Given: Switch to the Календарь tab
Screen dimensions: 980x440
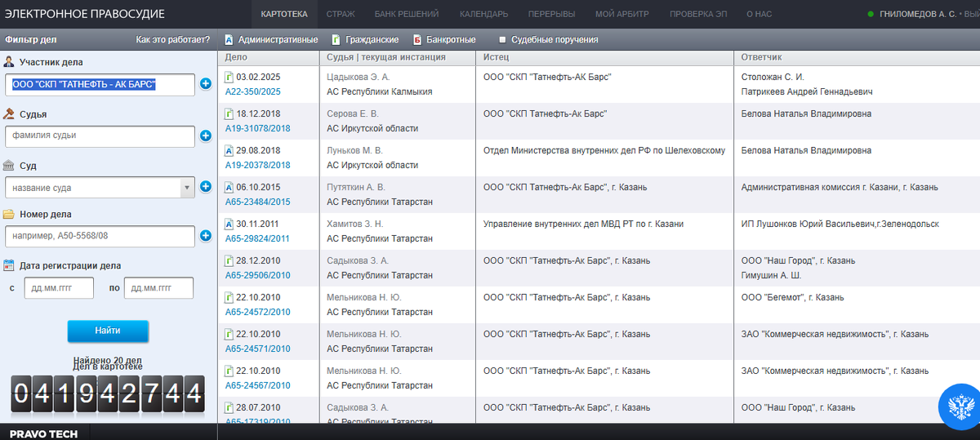Looking at the screenshot, I should click(483, 14).
